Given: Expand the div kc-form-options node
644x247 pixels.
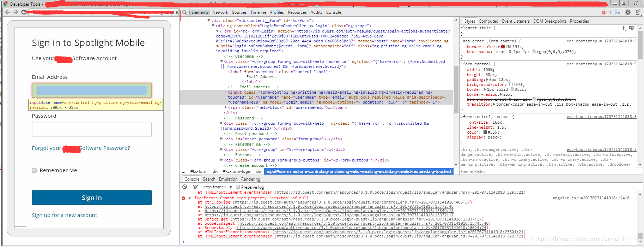Looking at the screenshot, I should pos(221,149).
